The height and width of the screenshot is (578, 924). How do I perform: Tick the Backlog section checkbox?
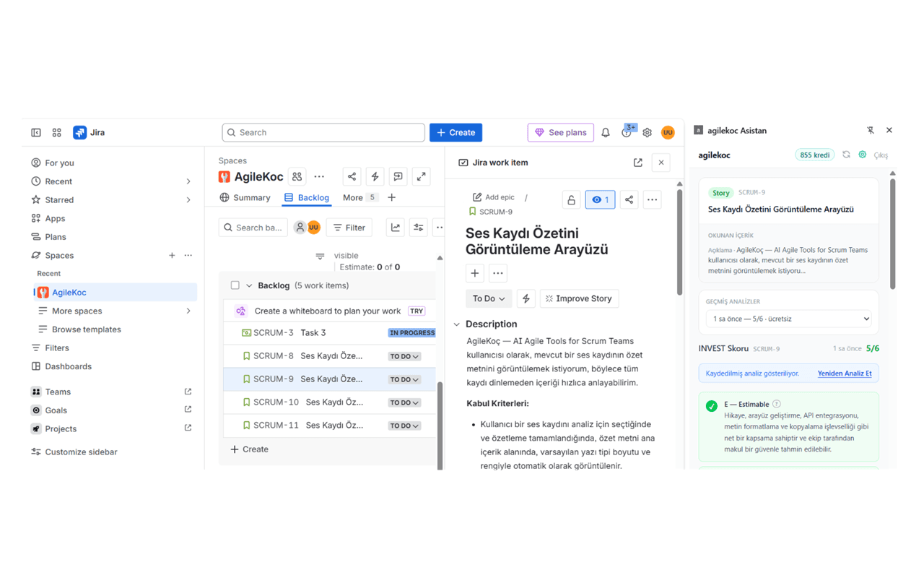[235, 285]
